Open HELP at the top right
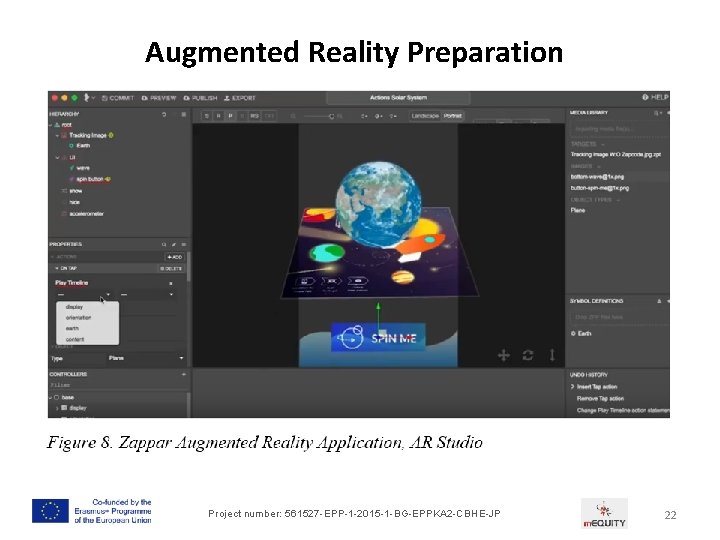720x540 pixels. (655, 97)
